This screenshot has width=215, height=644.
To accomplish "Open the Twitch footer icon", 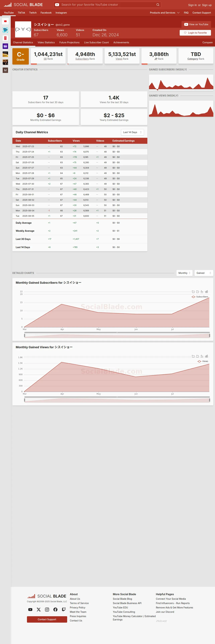I will [x=64, y=610].
